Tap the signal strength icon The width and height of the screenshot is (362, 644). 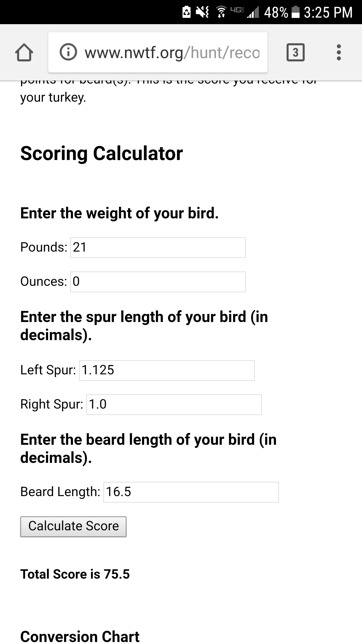click(x=253, y=13)
